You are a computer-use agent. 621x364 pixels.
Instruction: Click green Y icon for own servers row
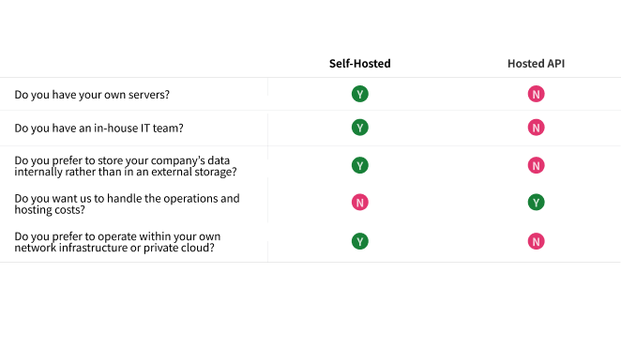pyautogui.click(x=359, y=94)
